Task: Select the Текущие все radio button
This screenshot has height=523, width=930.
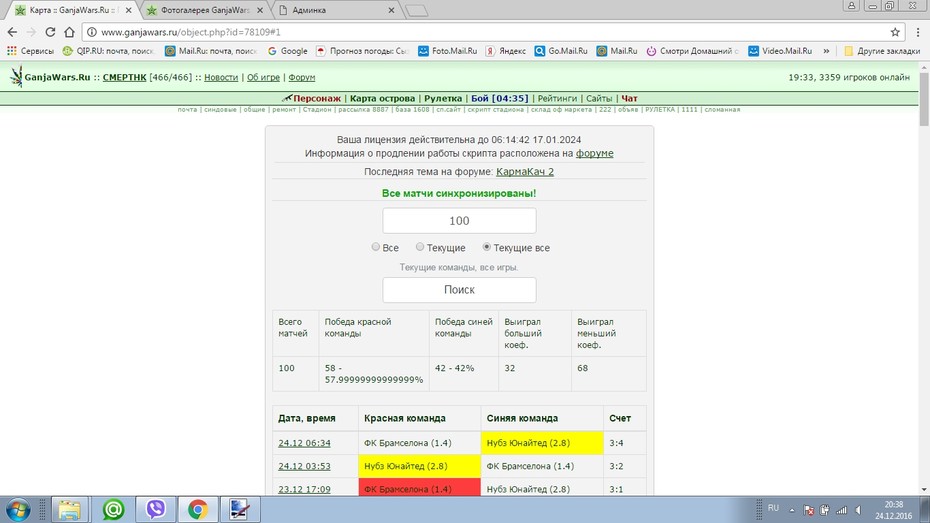Action: pyautogui.click(x=486, y=247)
